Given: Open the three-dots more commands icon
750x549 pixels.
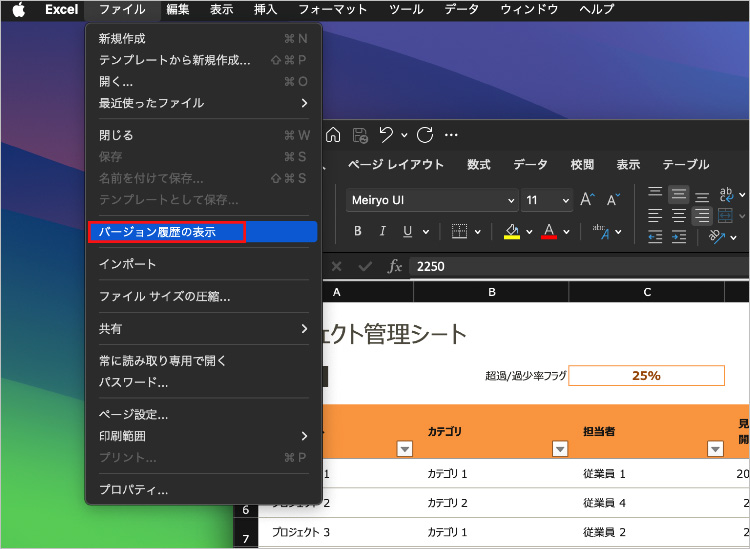Looking at the screenshot, I should point(451,135).
